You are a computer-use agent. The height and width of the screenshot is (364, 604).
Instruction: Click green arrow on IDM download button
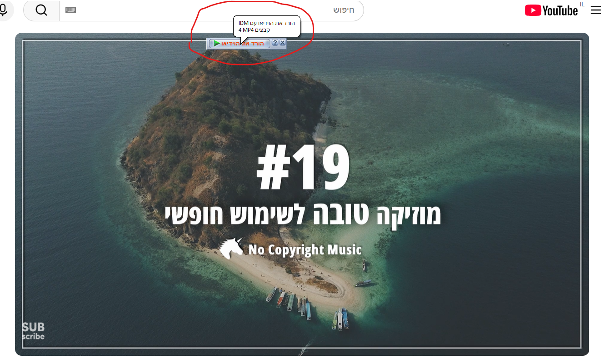(217, 43)
